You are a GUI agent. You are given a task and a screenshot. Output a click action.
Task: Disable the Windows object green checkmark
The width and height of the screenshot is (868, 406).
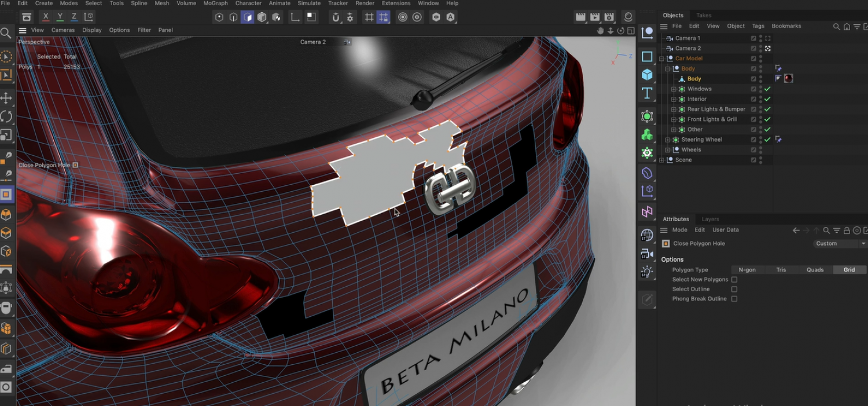767,89
